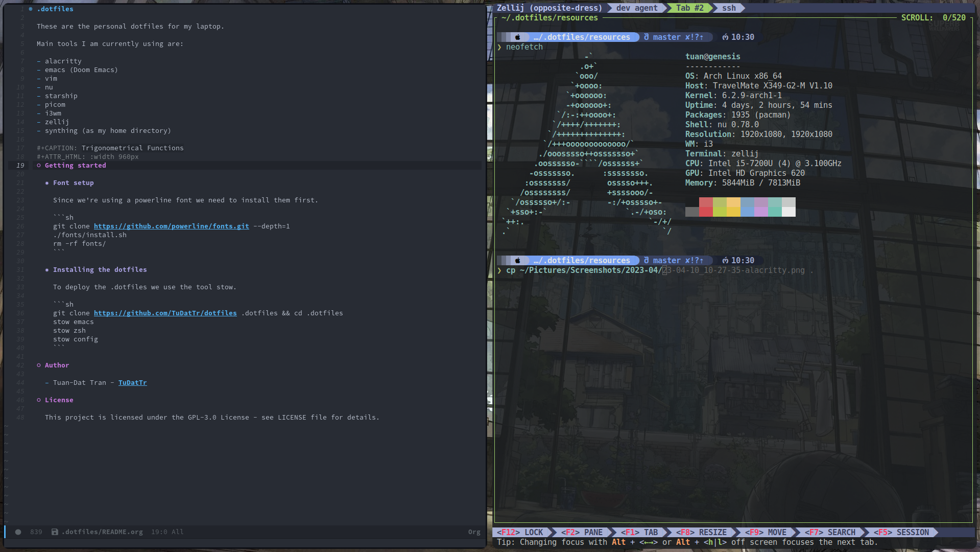Viewport: 980px width, 552px height.
Task: Click the 19:0 All cursor position indicator
Action: coord(168,532)
